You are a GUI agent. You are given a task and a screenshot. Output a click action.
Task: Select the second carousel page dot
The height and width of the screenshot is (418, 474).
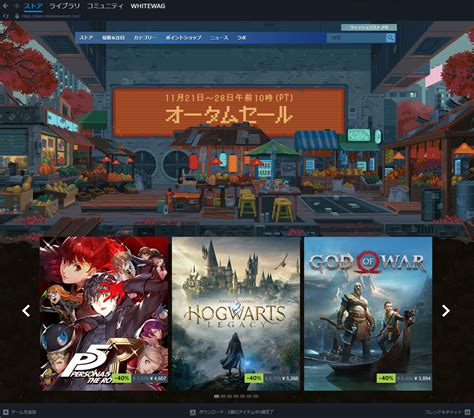[223, 396]
